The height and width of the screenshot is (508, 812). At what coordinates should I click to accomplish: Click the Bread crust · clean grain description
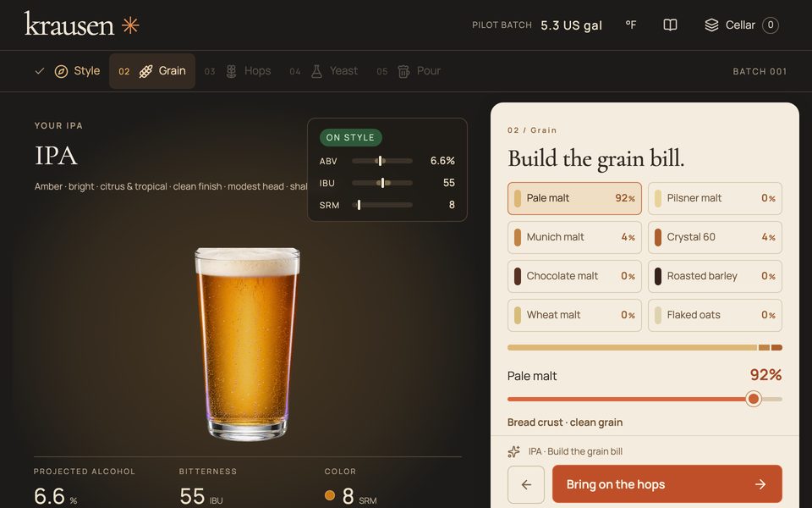click(565, 422)
